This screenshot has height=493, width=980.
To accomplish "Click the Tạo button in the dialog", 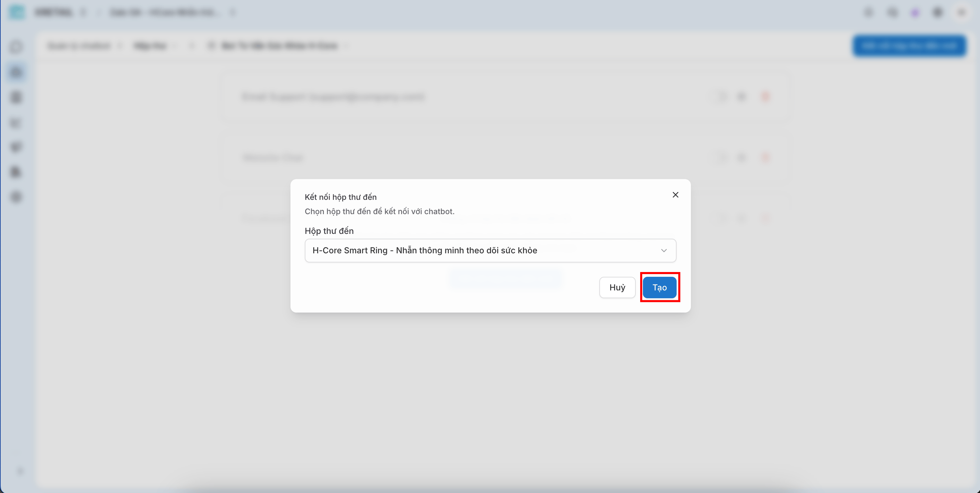I will [660, 287].
